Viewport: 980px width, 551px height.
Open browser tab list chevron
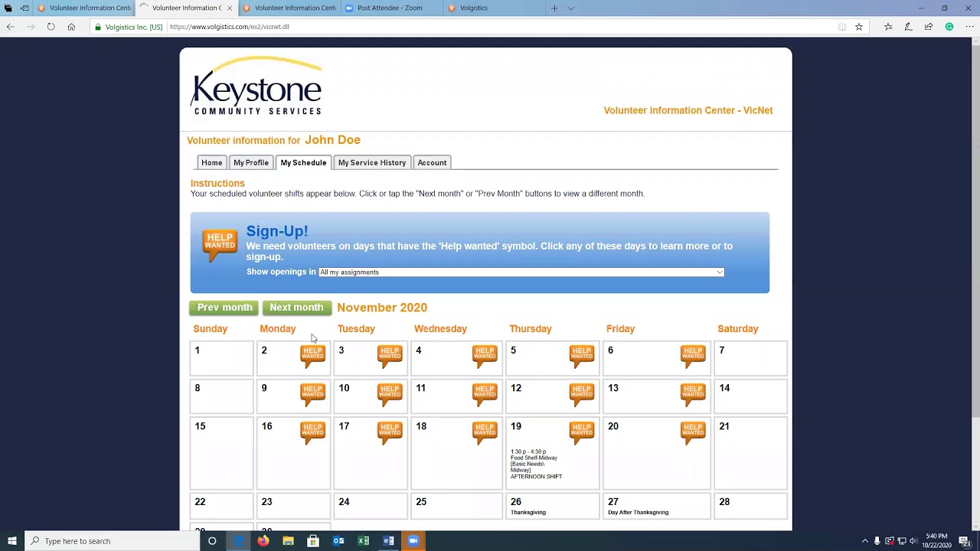pos(570,8)
